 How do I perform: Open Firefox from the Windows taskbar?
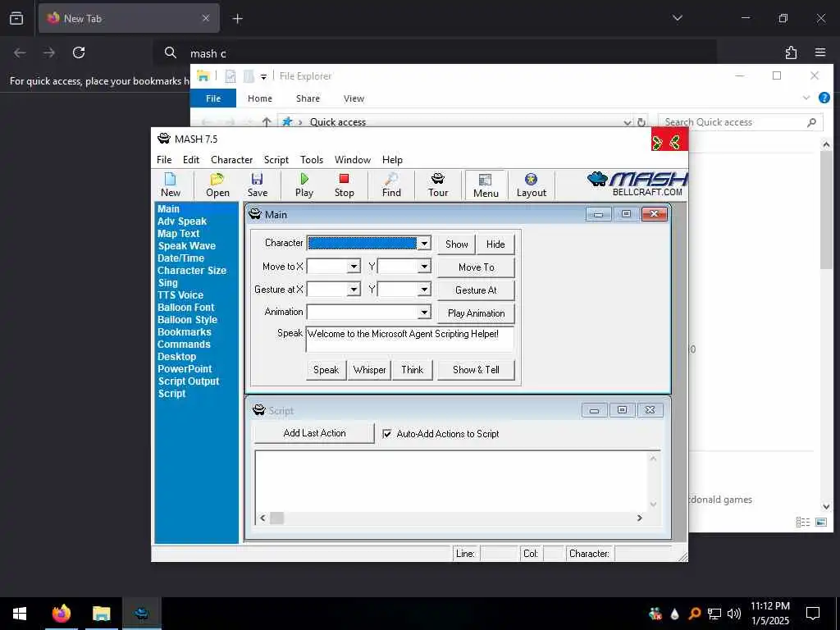click(x=61, y=614)
